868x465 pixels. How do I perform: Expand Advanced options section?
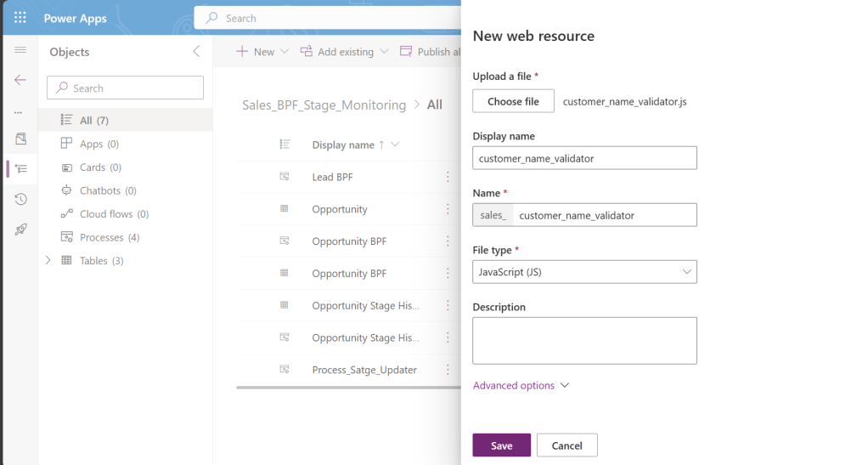click(x=521, y=386)
